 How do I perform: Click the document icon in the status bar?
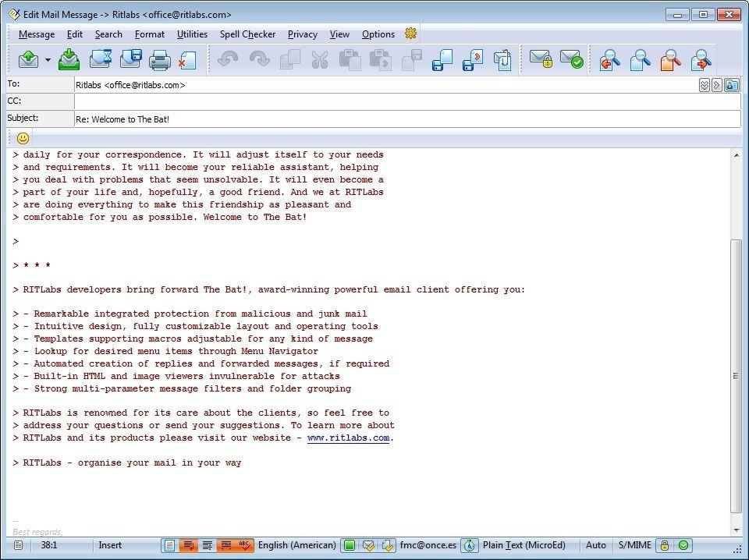(18, 545)
